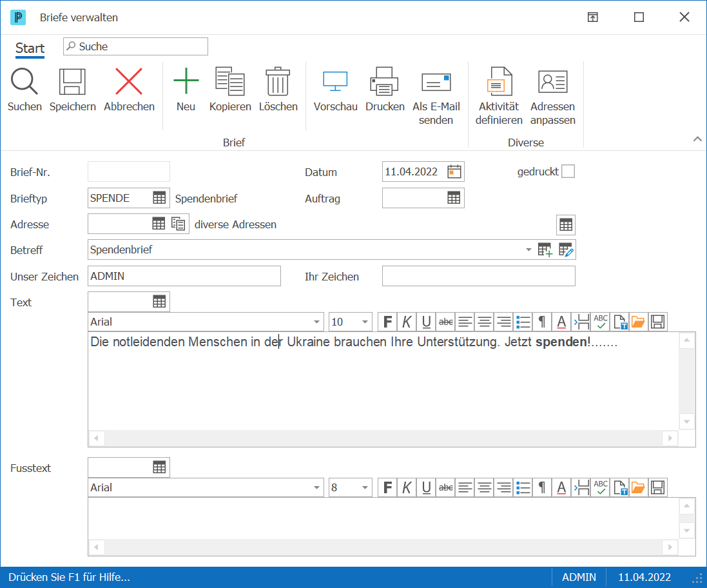This screenshot has height=588, width=707.
Task: Open the Text module lookup table
Action: (159, 302)
